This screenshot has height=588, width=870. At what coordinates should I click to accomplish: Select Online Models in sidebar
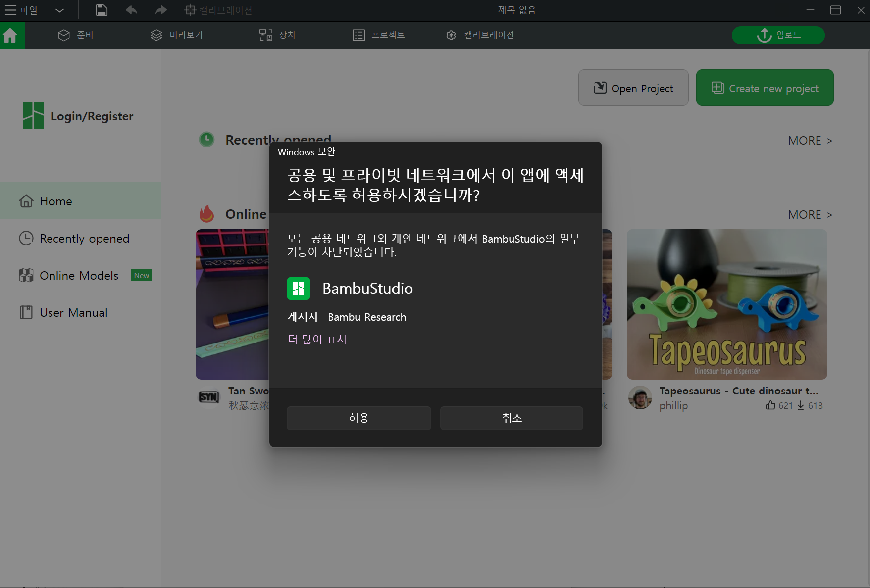(x=81, y=275)
